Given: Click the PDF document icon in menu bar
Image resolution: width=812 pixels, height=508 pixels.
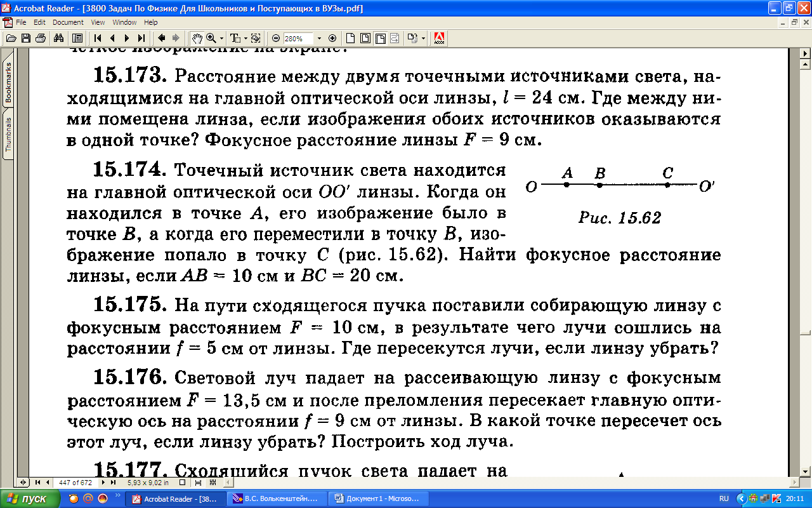Looking at the screenshot, I should pyautogui.click(x=7, y=22).
